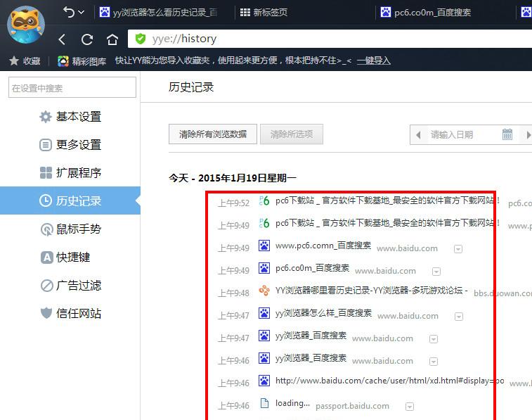This screenshot has height=420, width=532.
Task: Click page icon of loading... entry
Action: tap(264, 403)
